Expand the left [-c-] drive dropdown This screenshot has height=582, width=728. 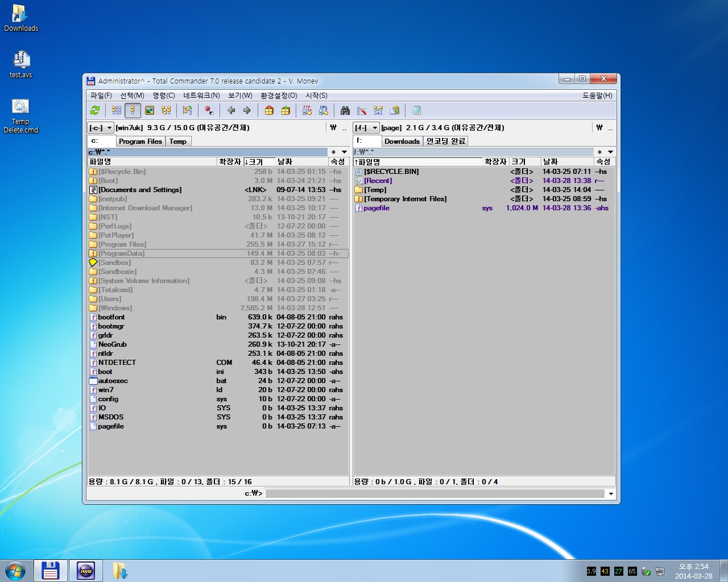point(101,128)
